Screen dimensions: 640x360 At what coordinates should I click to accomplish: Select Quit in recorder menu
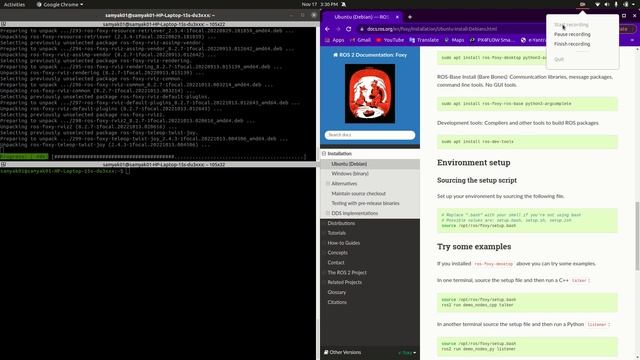tap(559, 59)
